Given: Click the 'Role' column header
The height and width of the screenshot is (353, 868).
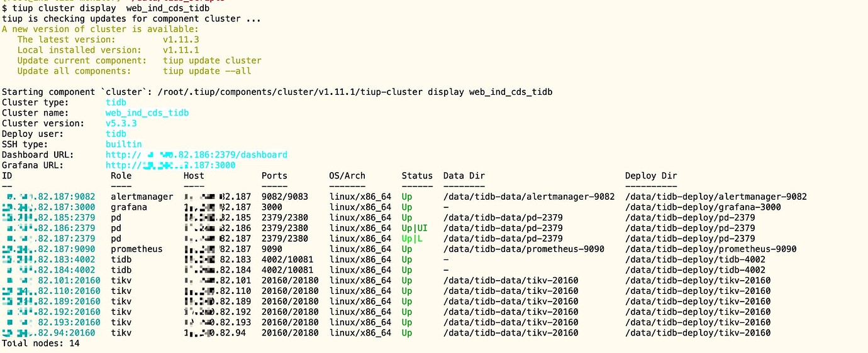Looking at the screenshot, I should point(121,176).
